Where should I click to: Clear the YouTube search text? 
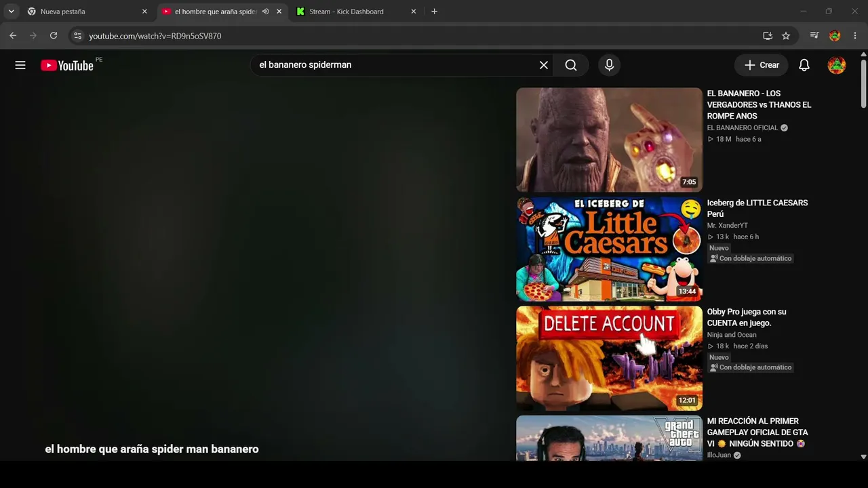pos(544,65)
